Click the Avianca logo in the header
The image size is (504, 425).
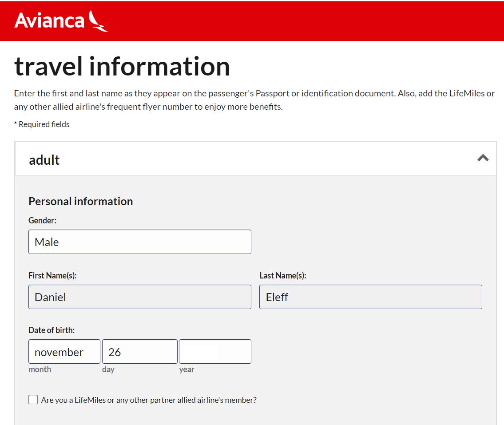pyautogui.click(x=61, y=21)
